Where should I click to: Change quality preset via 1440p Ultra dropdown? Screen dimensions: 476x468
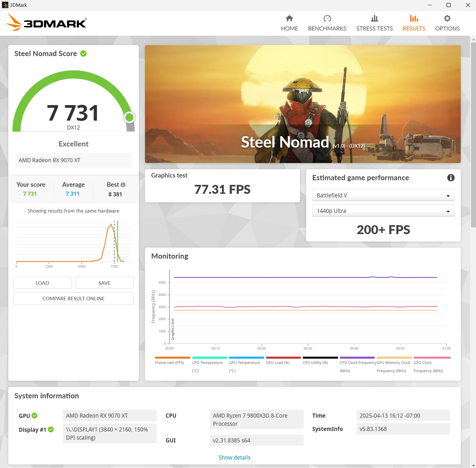(x=383, y=210)
